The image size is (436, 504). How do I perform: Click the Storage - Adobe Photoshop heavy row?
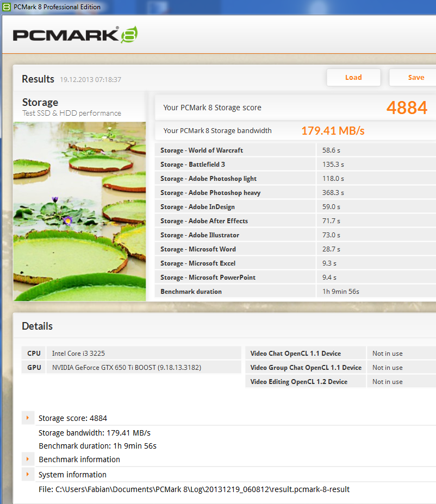click(x=295, y=193)
